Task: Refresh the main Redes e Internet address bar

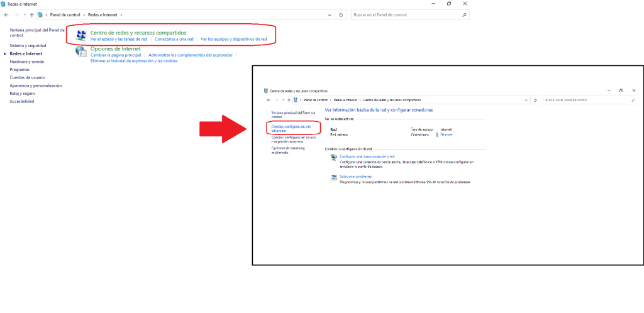Action: [340, 14]
